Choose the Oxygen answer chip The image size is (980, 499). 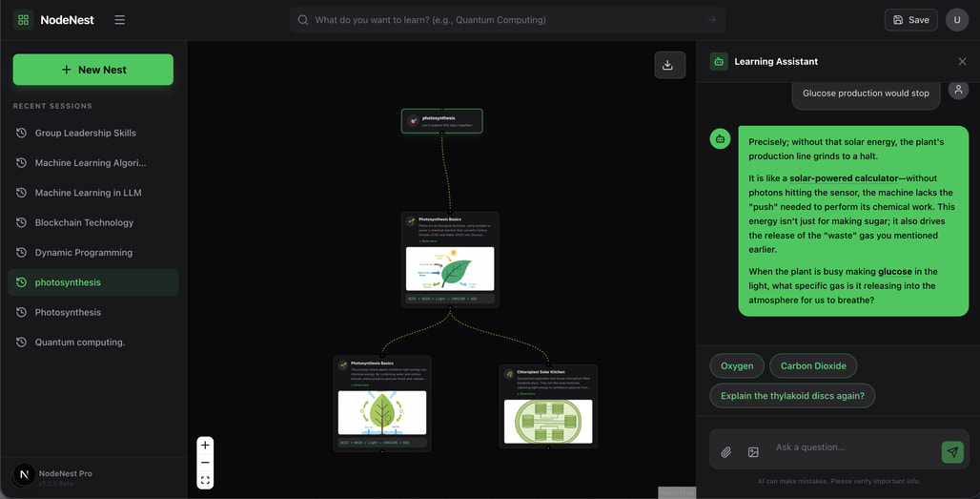(x=737, y=365)
